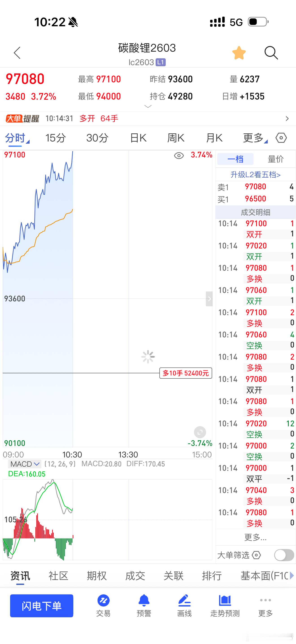Open chart settings hexagon icon
The width and height of the screenshot is (296, 644).
281,138
